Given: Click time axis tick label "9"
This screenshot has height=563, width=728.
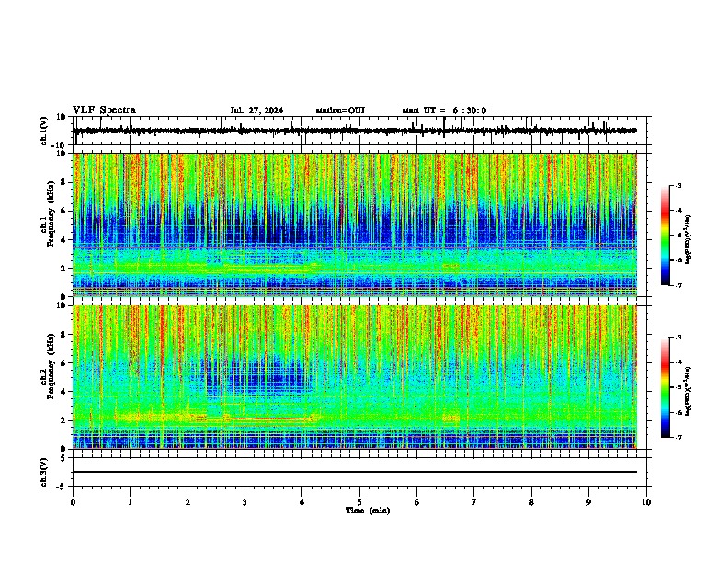Looking at the screenshot, I should [588, 502].
